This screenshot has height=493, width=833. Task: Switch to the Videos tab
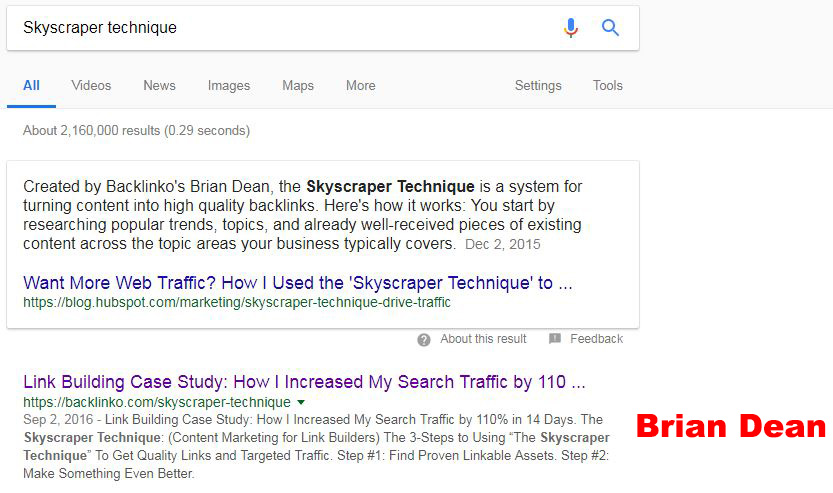pos(91,86)
